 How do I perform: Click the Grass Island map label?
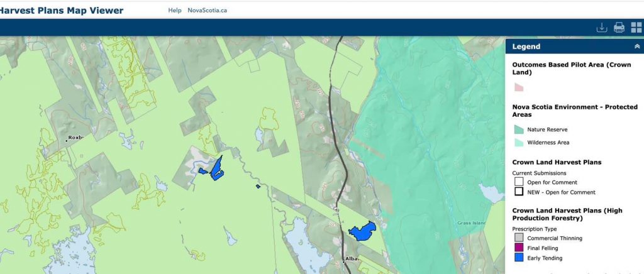coord(469,223)
